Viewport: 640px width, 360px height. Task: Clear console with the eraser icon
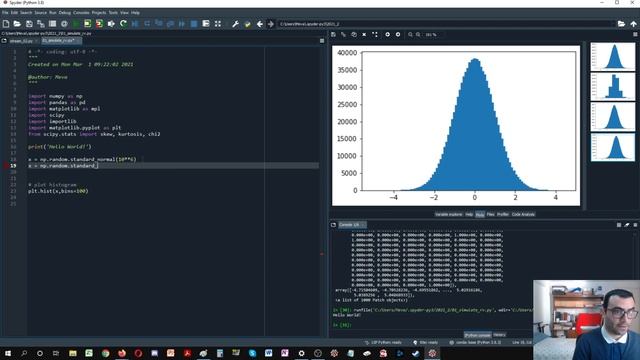click(627, 225)
